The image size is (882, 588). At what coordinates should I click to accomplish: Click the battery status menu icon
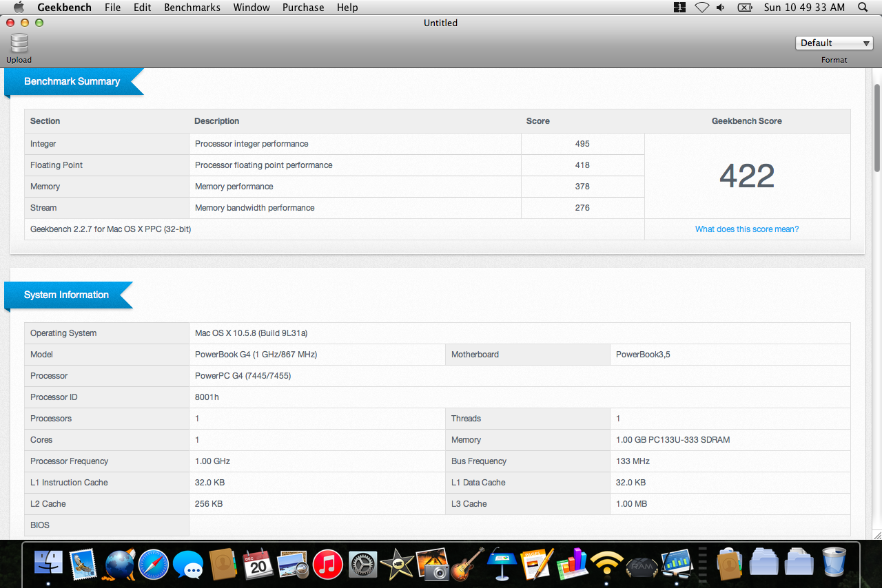point(744,7)
